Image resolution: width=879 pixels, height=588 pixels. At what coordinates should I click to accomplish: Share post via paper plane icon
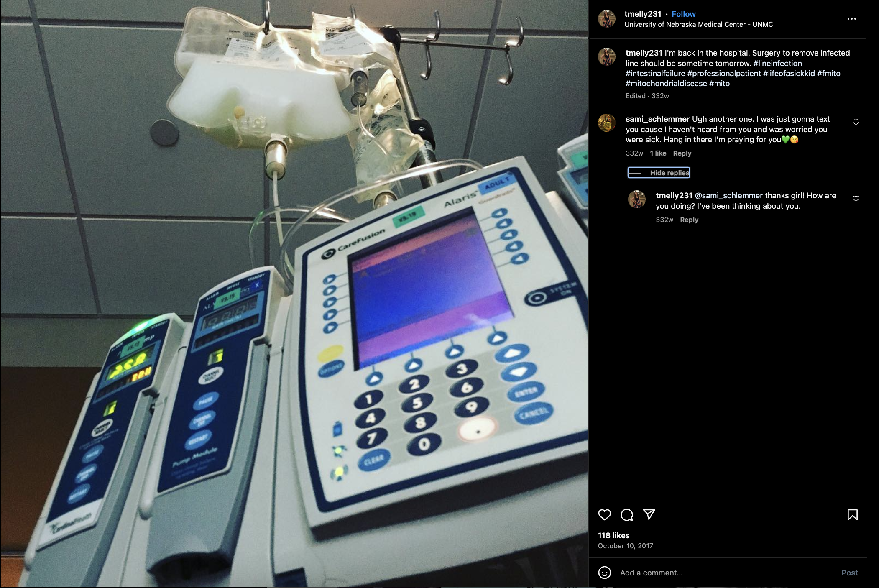(x=649, y=514)
